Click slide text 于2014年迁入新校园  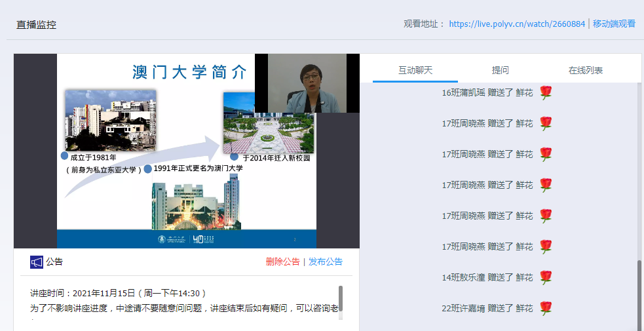276,158
